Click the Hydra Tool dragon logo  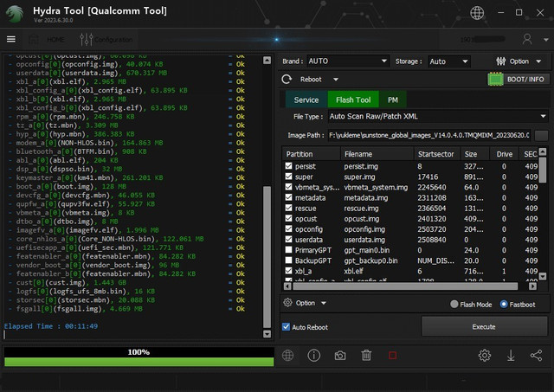point(15,14)
